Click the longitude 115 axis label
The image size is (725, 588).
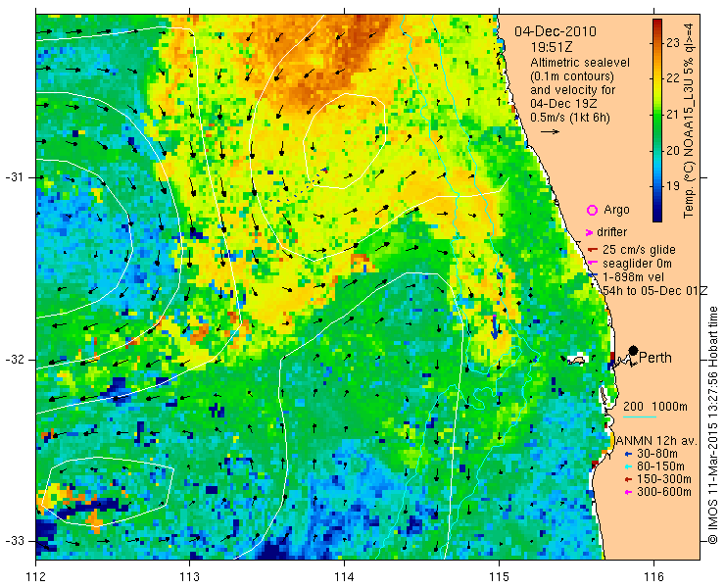tap(499, 576)
